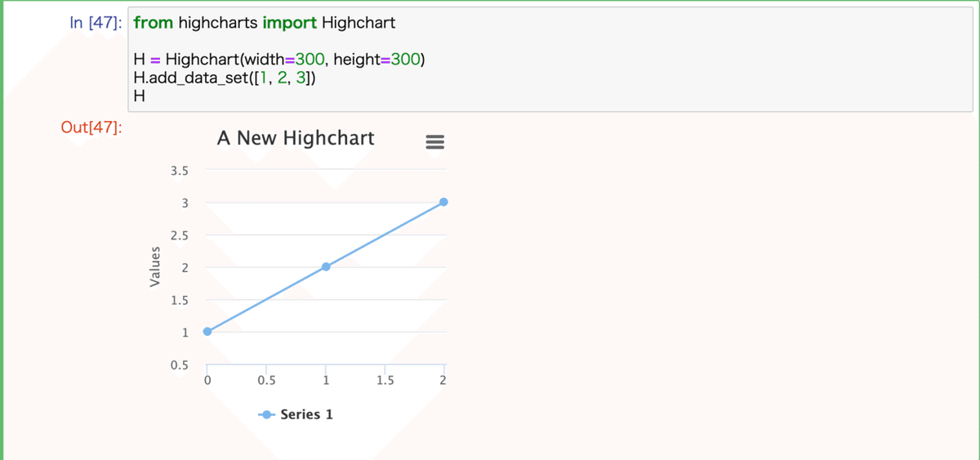Click the middle data point at value 2
980x460 pixels.
[326, 266]
